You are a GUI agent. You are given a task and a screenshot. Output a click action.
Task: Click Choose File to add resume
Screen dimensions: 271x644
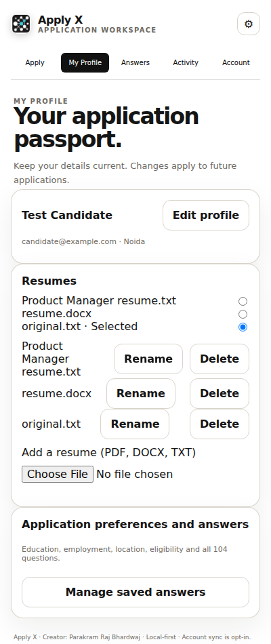click(58, 474)
